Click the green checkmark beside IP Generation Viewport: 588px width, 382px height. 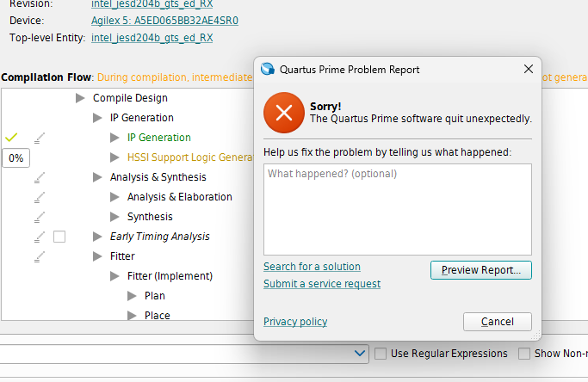(x=11, y=137)
